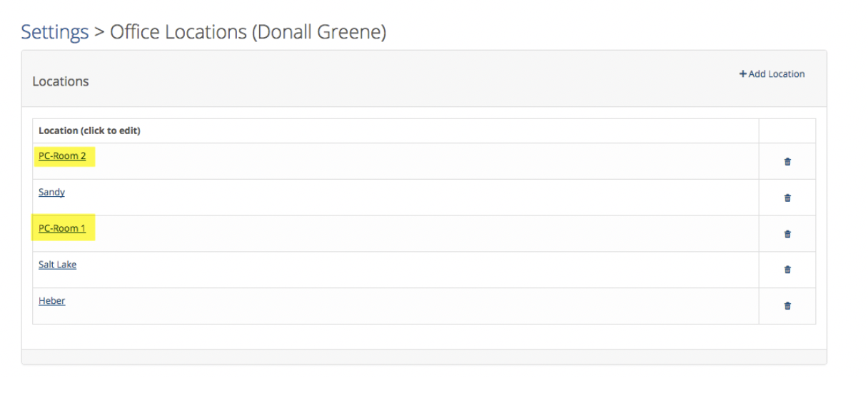The image size is (868, 398).
Task: Open the Settings breadcrumb link
Action: (x=55, y=32)
